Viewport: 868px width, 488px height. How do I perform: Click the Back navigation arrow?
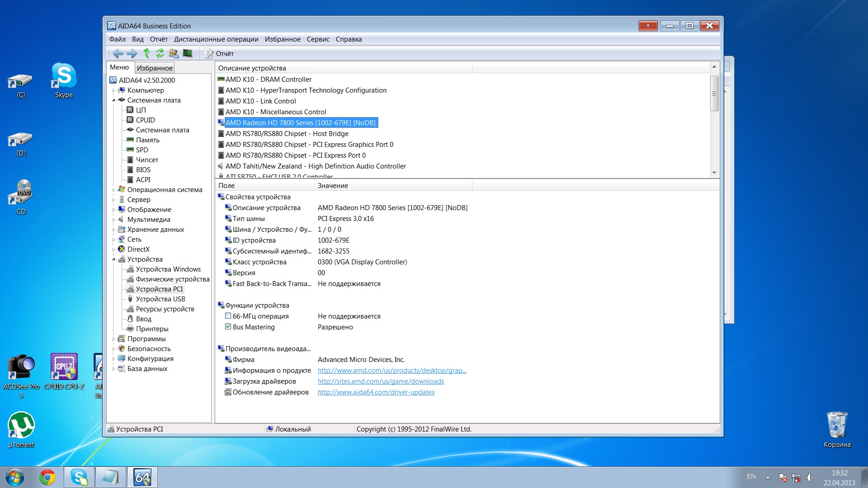(x=118, y=54)
